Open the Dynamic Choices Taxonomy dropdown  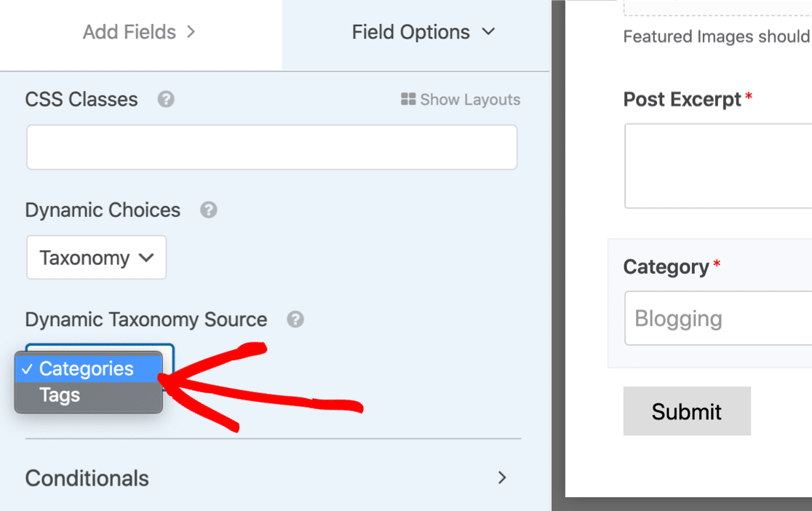(x=96, y=258)
